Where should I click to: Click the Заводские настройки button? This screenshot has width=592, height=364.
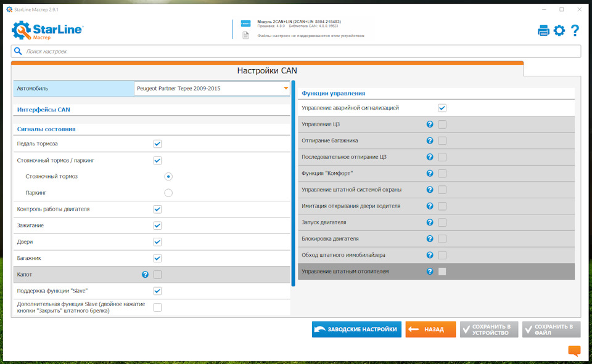coord(356,330)
